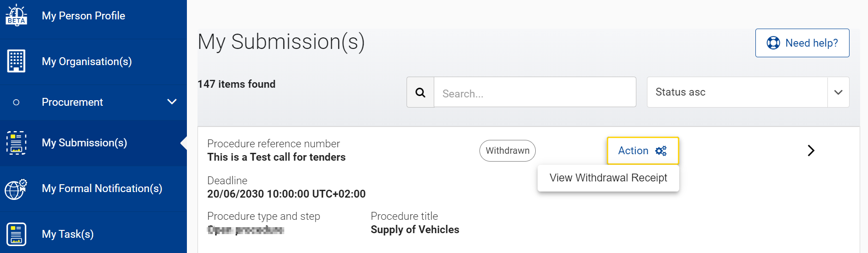The height and width of the screenshot is (253, 868).
Task: Click the magnifying glass search icon
Action: 420,92
